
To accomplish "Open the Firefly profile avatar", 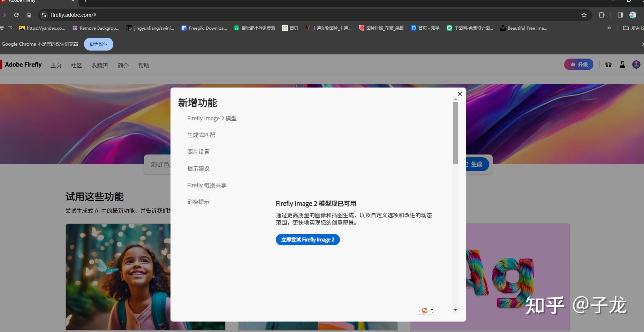I will [x=636, y=65].
